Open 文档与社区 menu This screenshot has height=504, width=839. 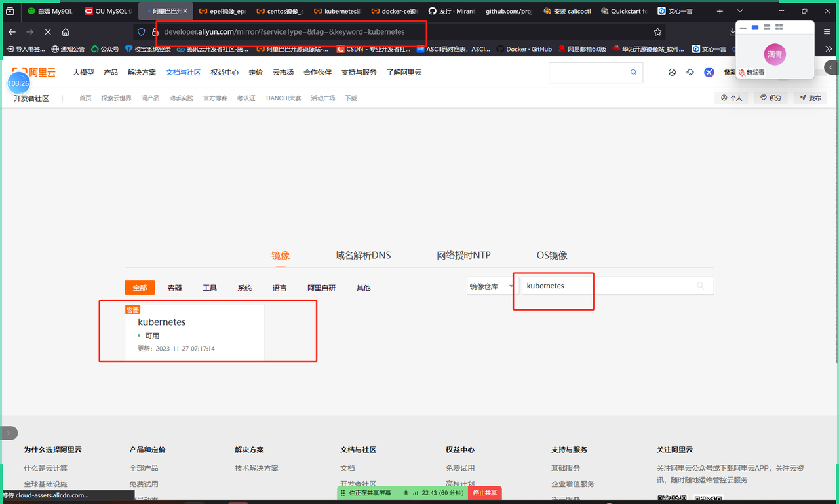183,73
